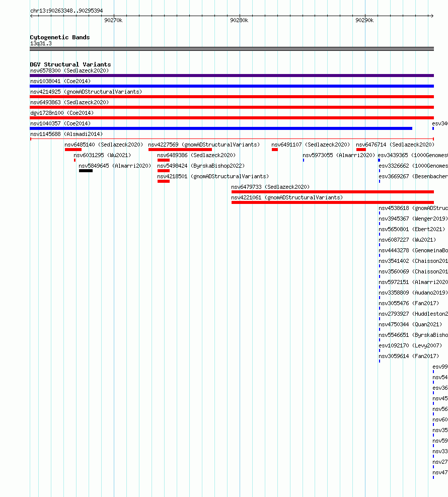Click the chr13:90263348..90295394 region label

pyautogui.click(x=66, y=11)
